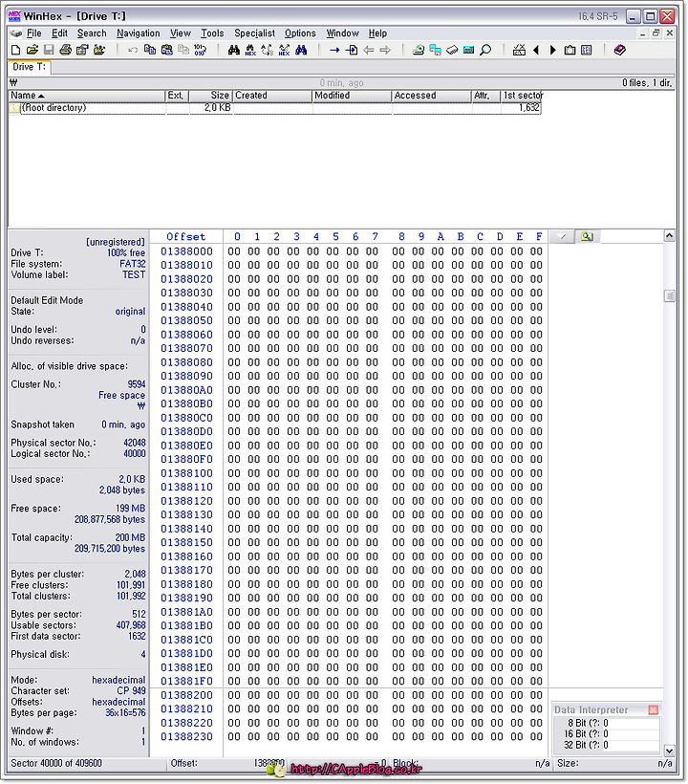Screen dimensions: 688x784
Task: Click the checkmark button above hex text column
Action: tap(562, 236)
